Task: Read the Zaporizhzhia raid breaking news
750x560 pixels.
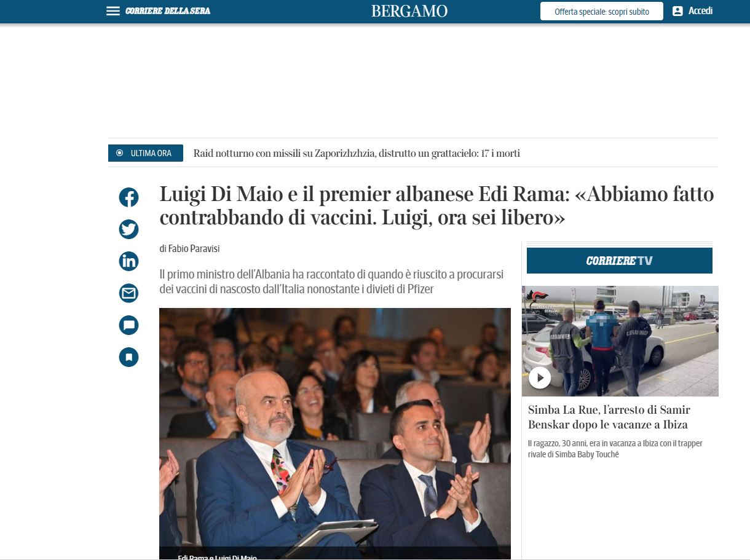Action: coord(357,153)
